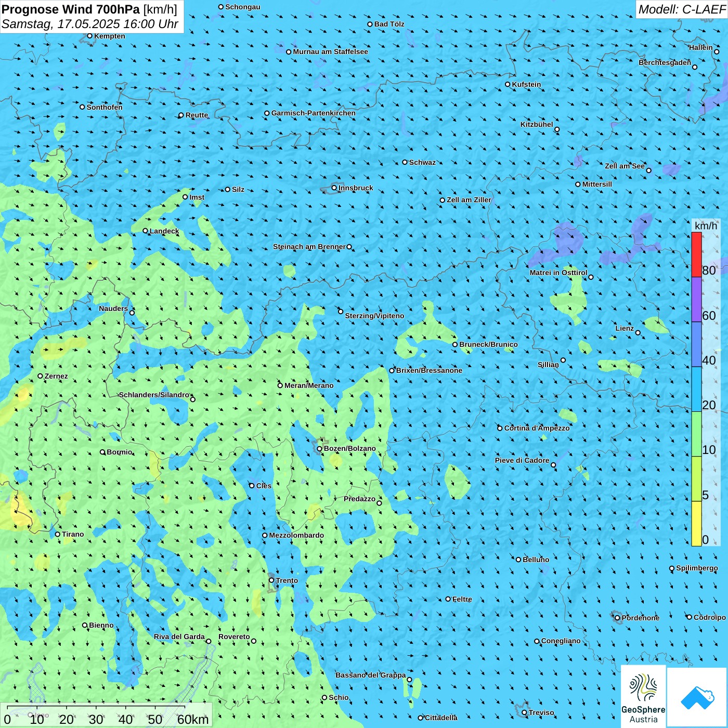
Task: Click the 'Sonthofen' label
Action: click(x=105, y=107)
